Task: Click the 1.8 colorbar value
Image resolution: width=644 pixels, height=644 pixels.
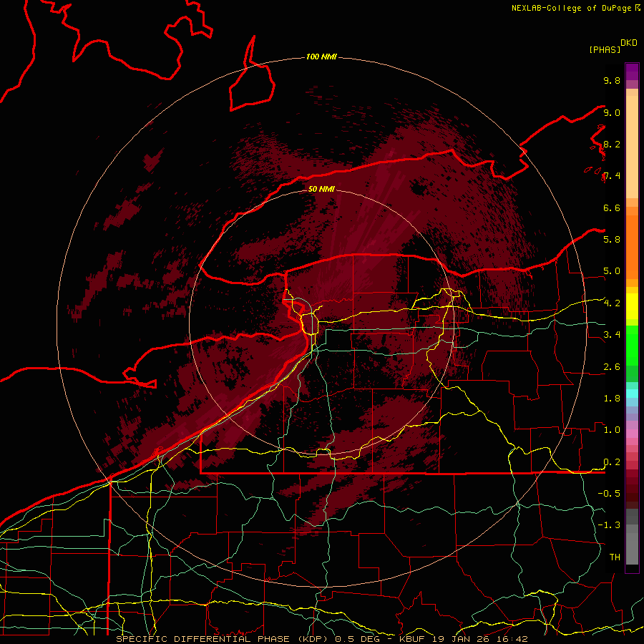Action: [612, 398]
